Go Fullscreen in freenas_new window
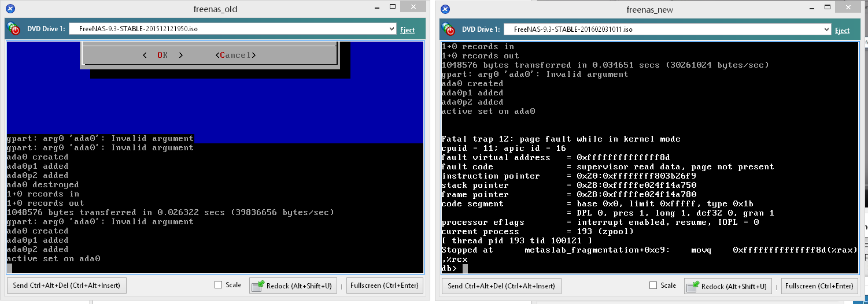This screenshot has height=304, width=868. click(819, 286)
